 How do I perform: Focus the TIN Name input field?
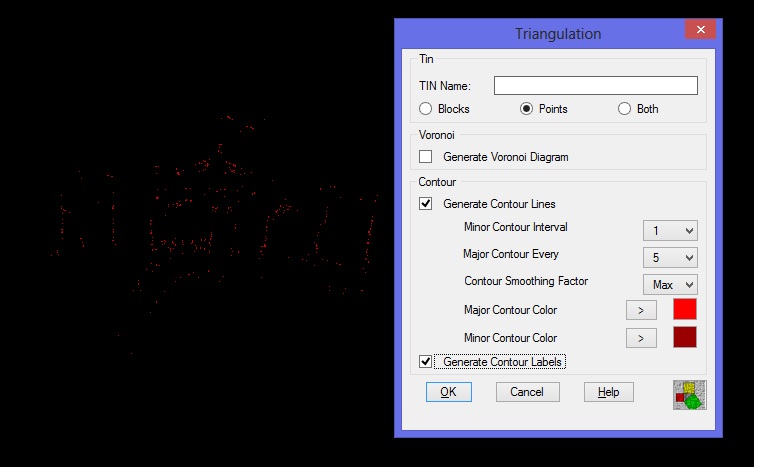pos(596,86)
